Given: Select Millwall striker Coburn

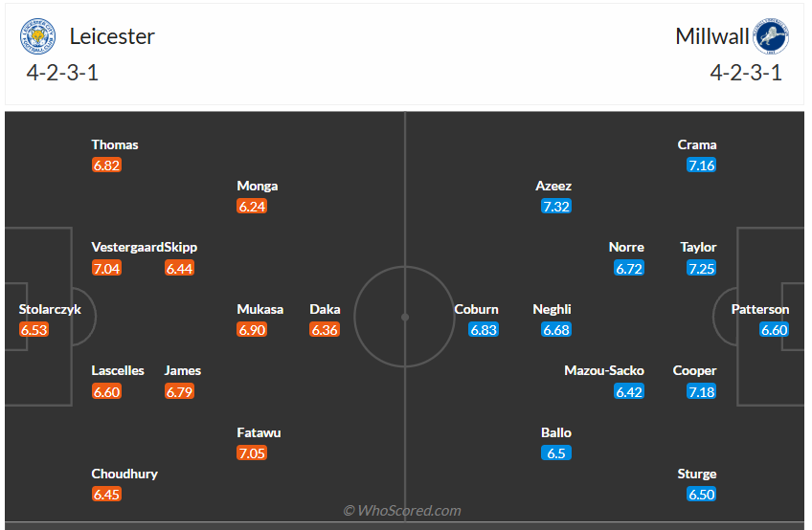Looking at the screenshot, I should [477, 309].
